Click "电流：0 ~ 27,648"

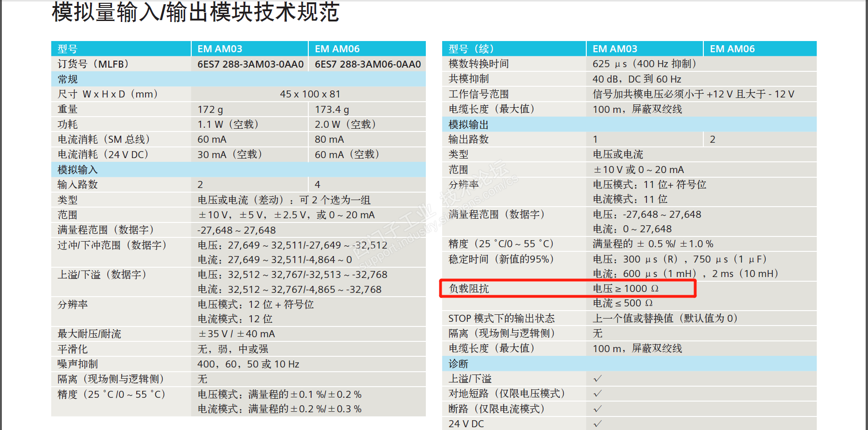tap(632, 229)
